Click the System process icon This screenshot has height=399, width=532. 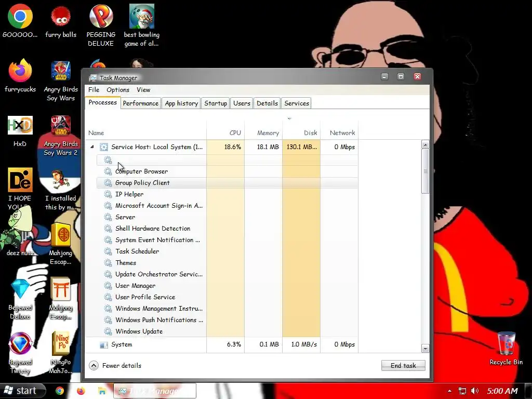(103, 345)
